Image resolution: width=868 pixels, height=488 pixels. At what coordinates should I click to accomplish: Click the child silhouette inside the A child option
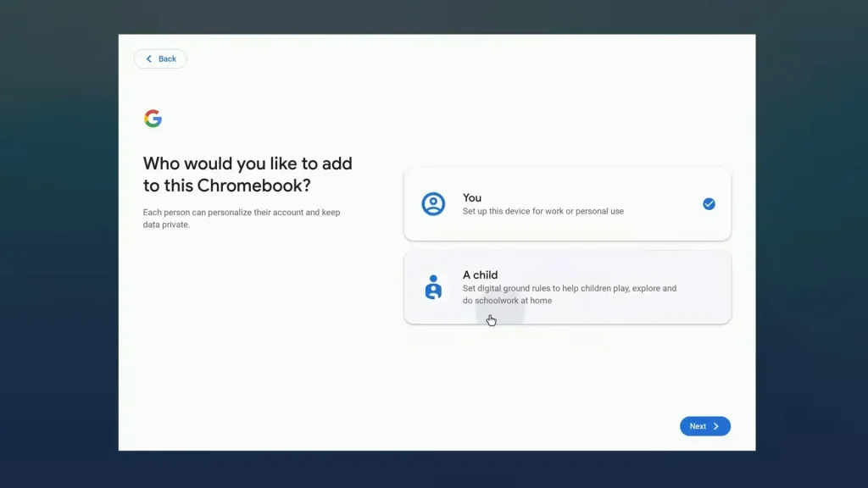coord(434,288)
